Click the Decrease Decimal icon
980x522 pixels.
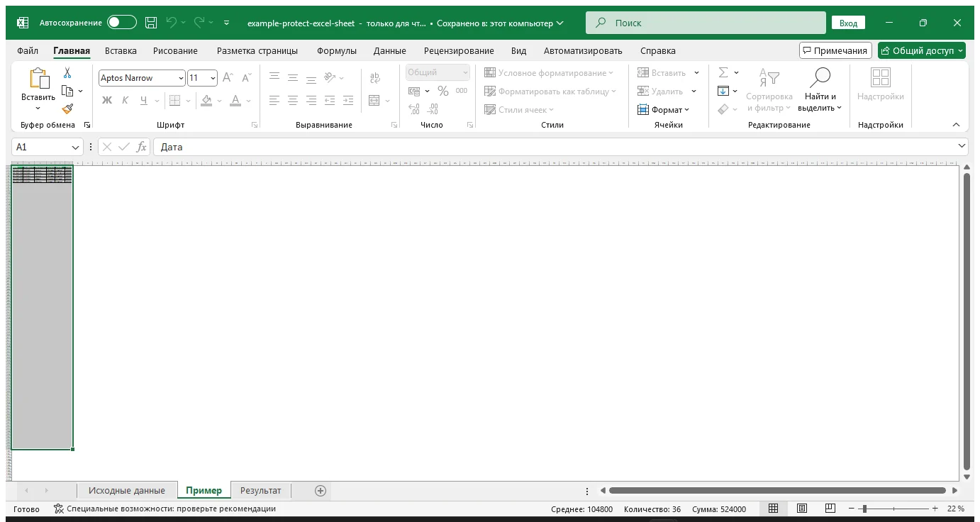[433, 109]
